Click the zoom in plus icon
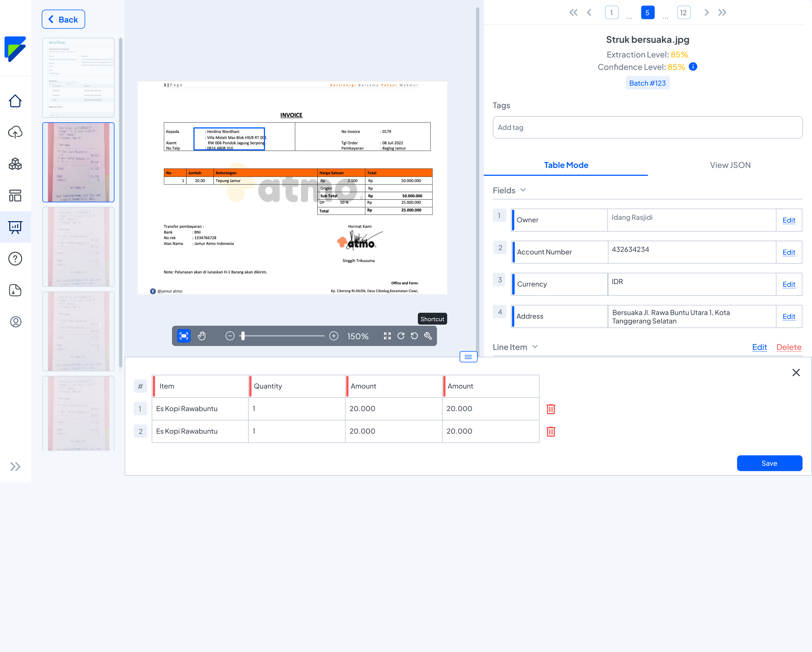The height and width of the screenshot is (652, 812). tap(334, 336)
